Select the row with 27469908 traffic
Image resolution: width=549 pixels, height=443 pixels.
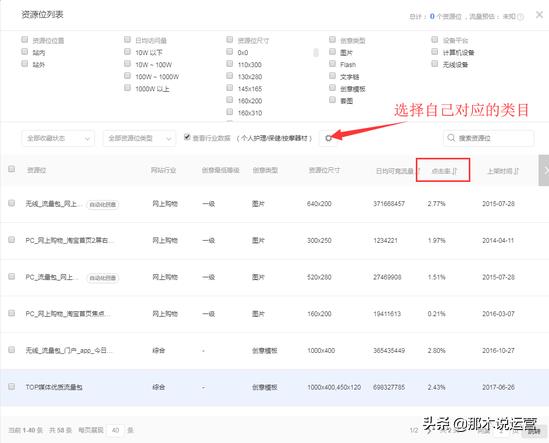coord(12,276)
